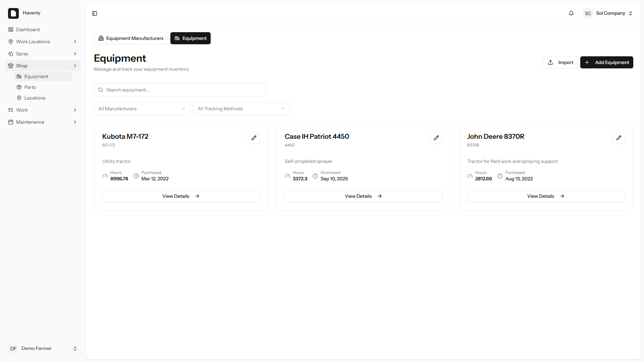This screenshot has height=362, width=644.
Task: Open the Sol Company switcher
Action: tap(608, 13)
